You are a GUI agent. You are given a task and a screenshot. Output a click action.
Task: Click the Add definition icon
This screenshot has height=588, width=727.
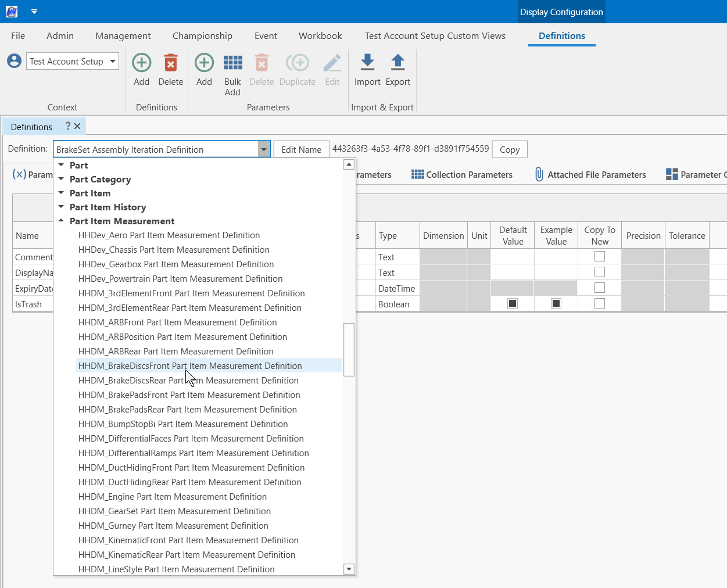click(141, 63)
